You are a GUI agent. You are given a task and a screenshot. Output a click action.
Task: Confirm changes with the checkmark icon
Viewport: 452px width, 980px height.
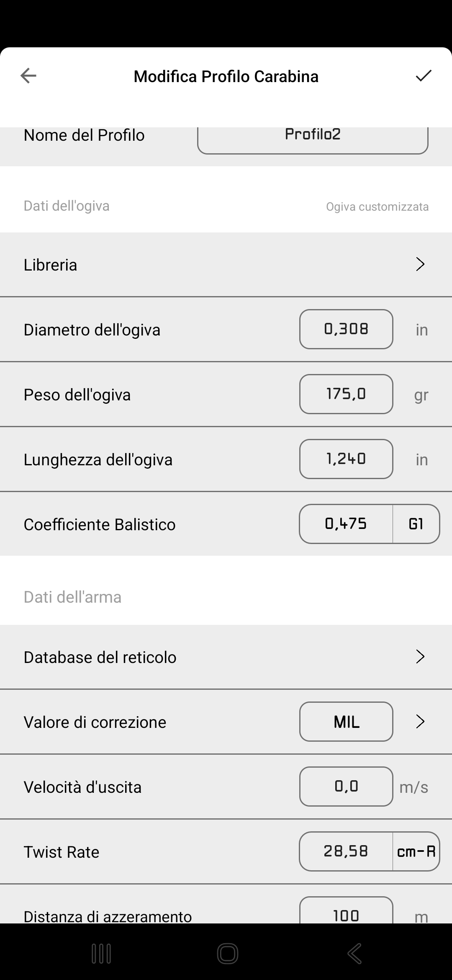click(423, 76)
